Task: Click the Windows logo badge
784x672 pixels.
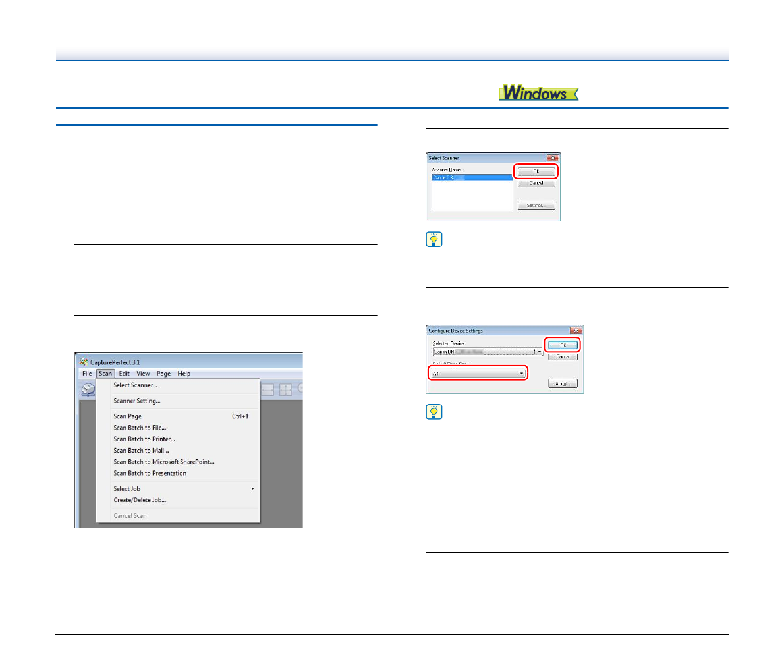Action: [538, 93]
